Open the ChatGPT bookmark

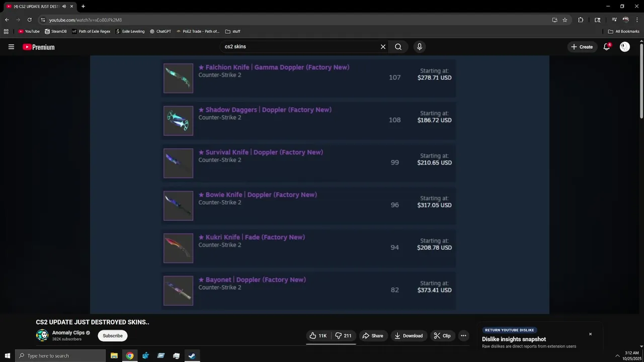pos(160,31)
